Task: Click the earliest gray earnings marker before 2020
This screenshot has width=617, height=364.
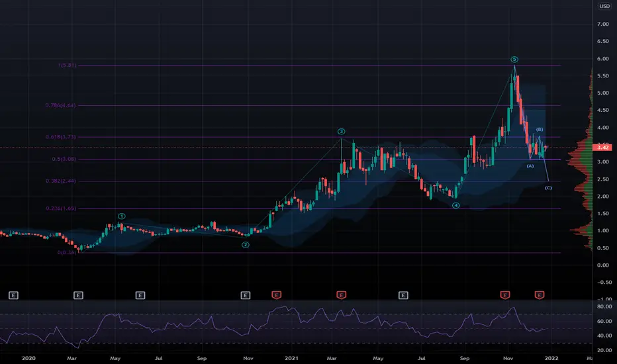Action: pos(13,295)
